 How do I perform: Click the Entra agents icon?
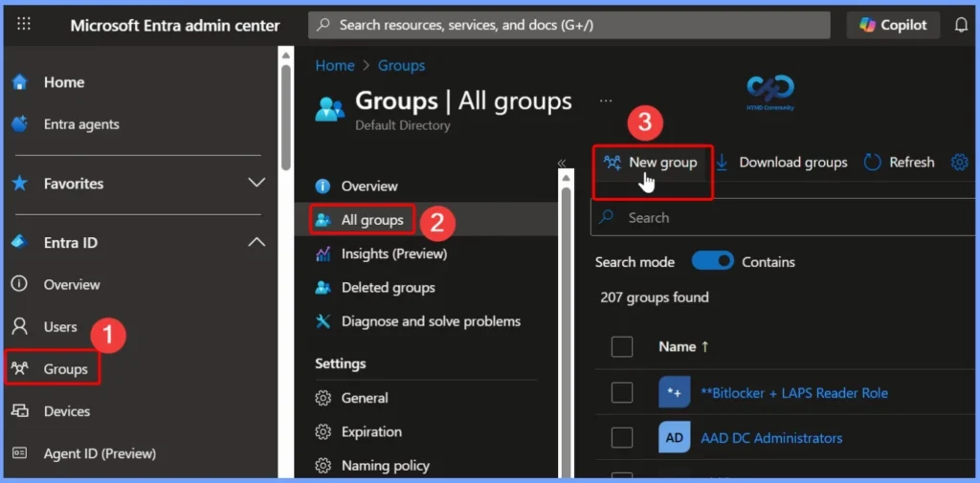[20, 123]
